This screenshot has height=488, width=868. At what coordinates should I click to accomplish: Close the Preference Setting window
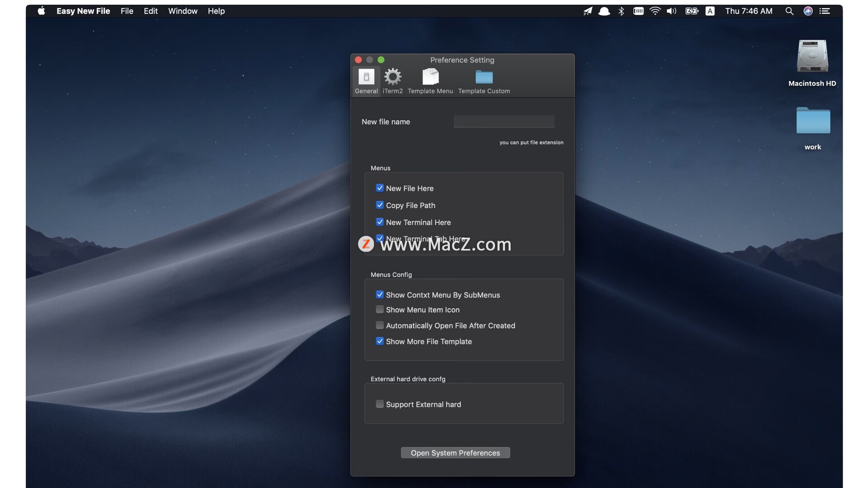[359, 60]
